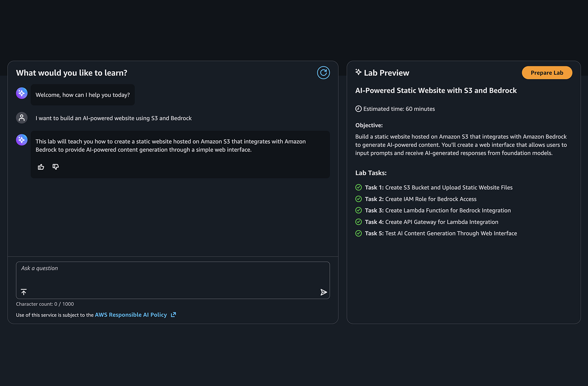
Task: Click Task 5: Test AI Content Generation text
Action: [x=441, y=233]
